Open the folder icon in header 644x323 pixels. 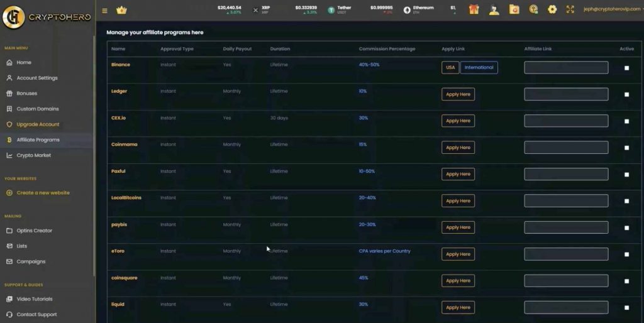click(x=514, y=9)
